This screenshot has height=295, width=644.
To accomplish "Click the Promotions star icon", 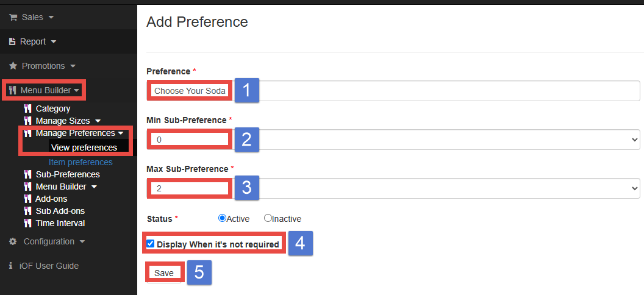I will coord(13,66).
